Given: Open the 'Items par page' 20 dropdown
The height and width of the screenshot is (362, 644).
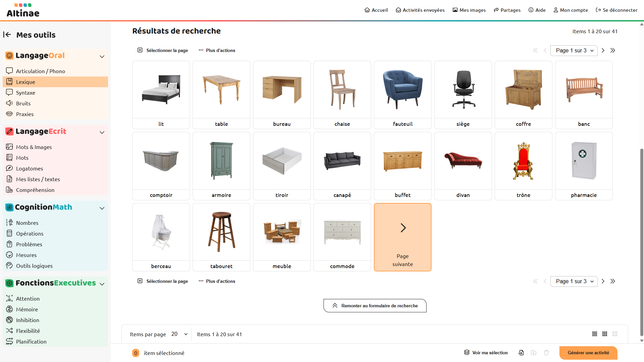Looking at the screenshot, I should [x=180, y=334].
